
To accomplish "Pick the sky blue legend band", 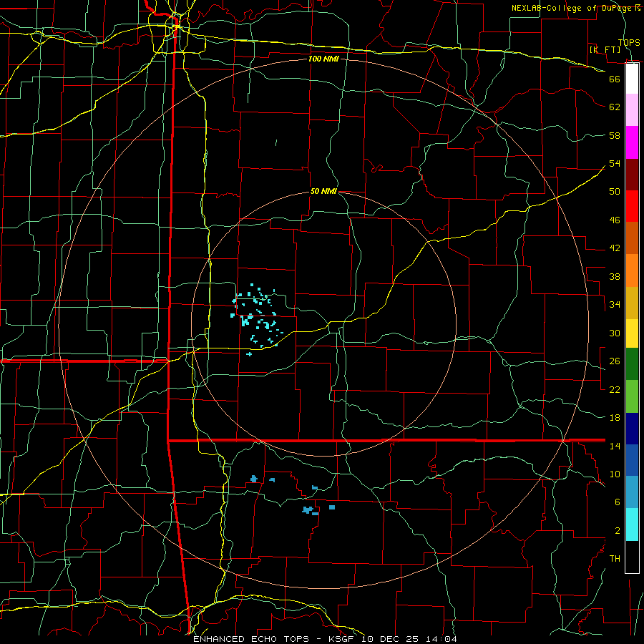I will click(x=632, y=492).
